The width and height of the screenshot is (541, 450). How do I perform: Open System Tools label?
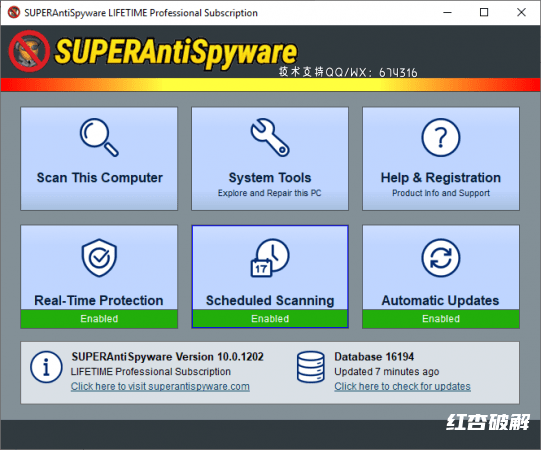(270, 178)
